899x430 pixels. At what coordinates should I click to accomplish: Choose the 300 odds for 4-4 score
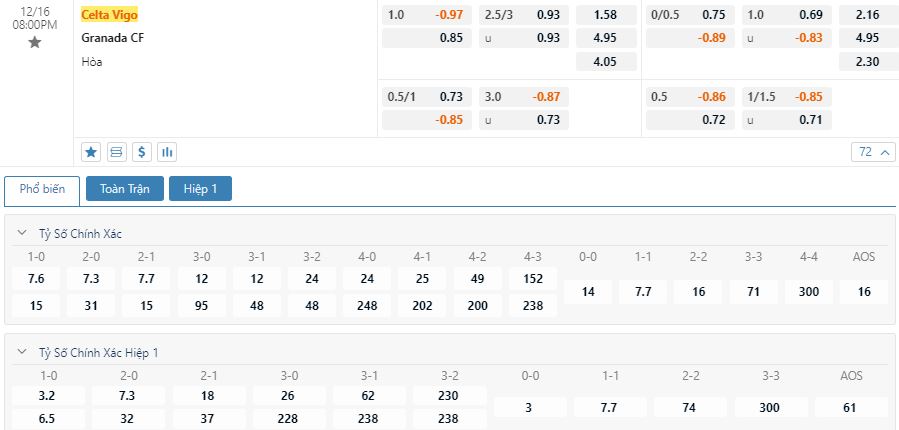click(808, 292)
